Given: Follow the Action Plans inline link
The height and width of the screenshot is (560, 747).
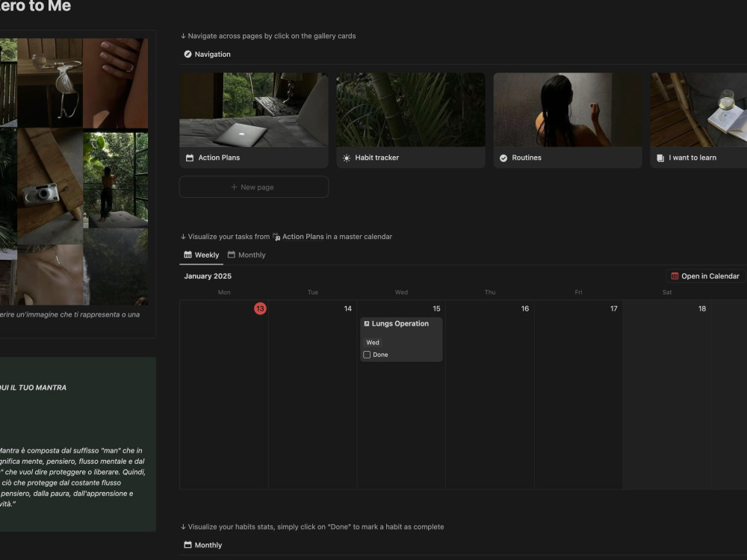Looking at the screenshot, I should coord(303,237).
